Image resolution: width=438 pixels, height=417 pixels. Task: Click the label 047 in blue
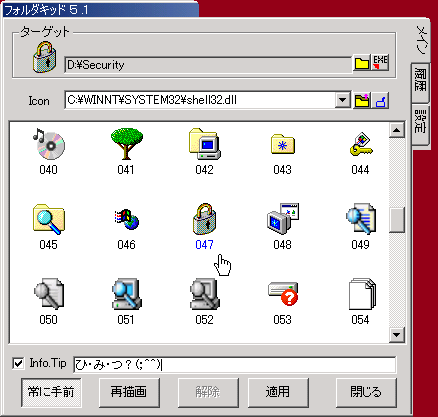point(204,245)
